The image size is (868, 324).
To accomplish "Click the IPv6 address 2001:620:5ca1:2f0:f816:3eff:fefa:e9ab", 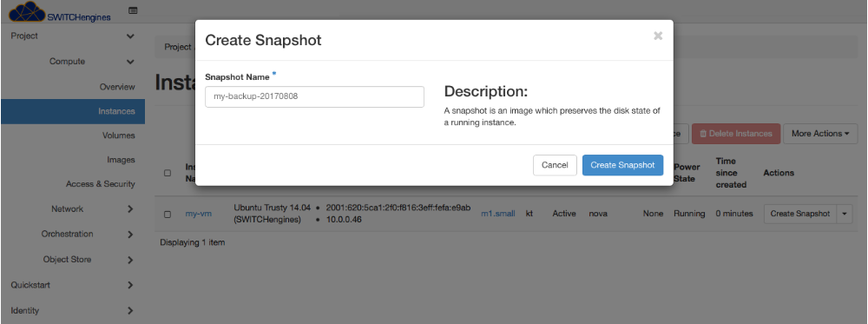I will (398, 208).
